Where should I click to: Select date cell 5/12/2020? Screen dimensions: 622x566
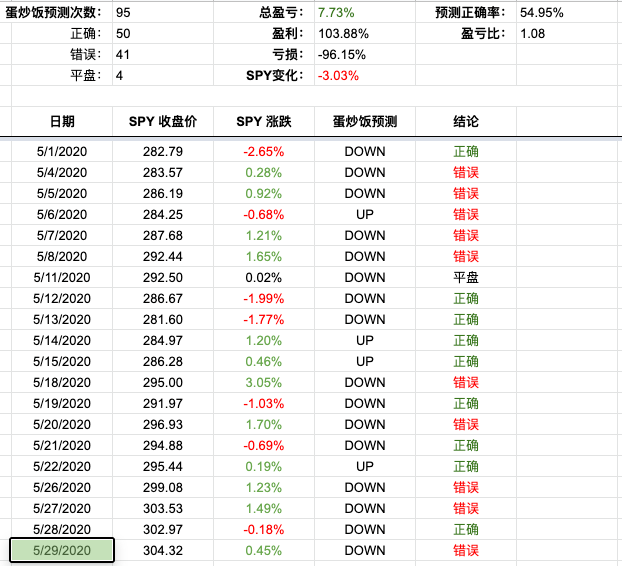[62, 299]
